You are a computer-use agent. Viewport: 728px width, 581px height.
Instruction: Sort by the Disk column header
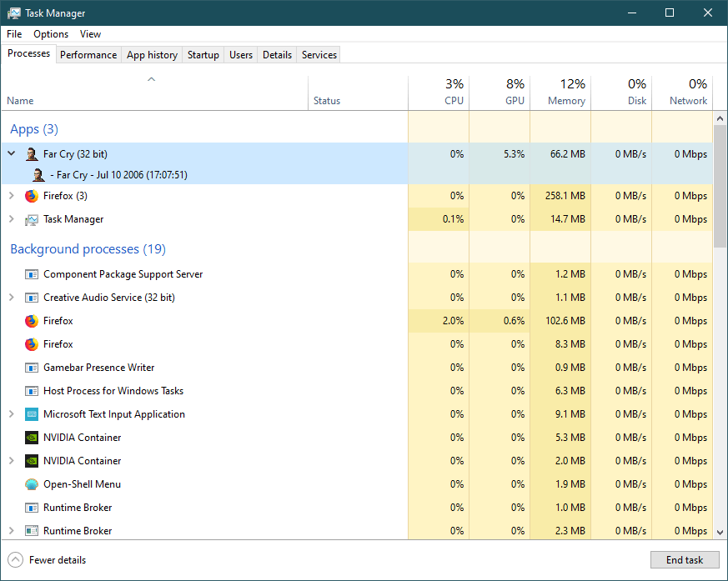point(621,93)
